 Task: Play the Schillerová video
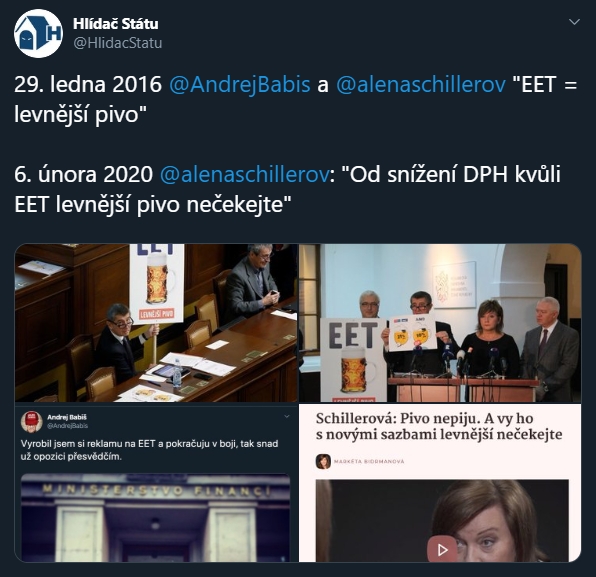tap(442, 549)
